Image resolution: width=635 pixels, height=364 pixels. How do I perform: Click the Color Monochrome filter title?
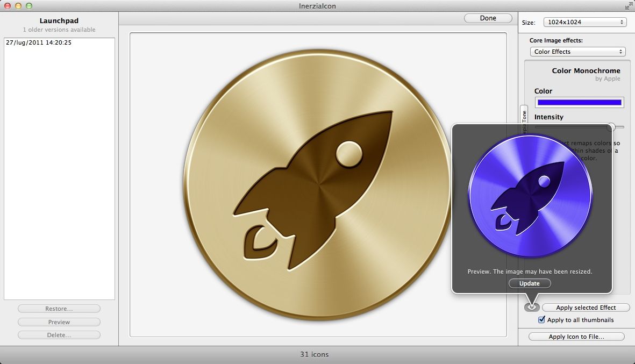click(586, 70)
